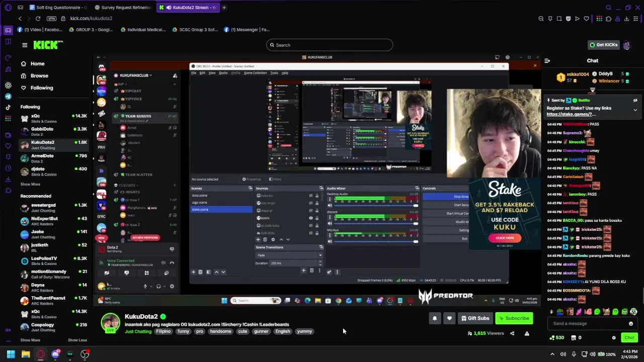
Task: Click the colorful apps grid toolbar icon
Action: click(599, 19)
